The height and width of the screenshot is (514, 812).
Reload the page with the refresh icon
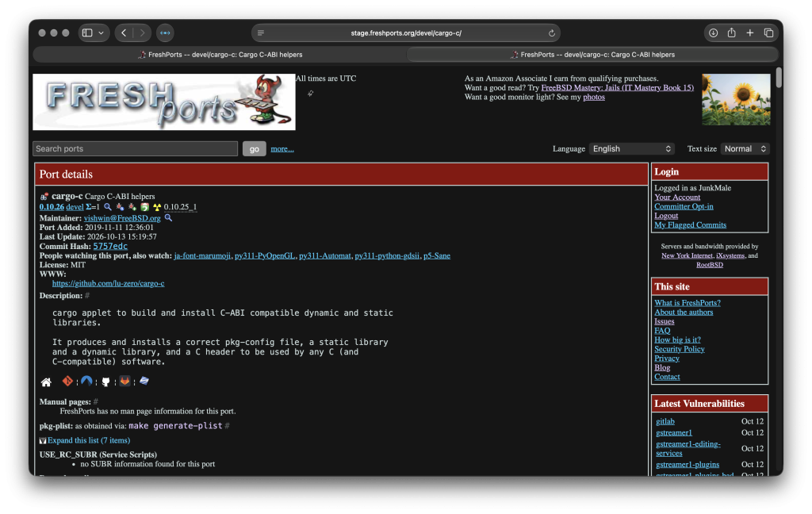(x=552, y=33)
